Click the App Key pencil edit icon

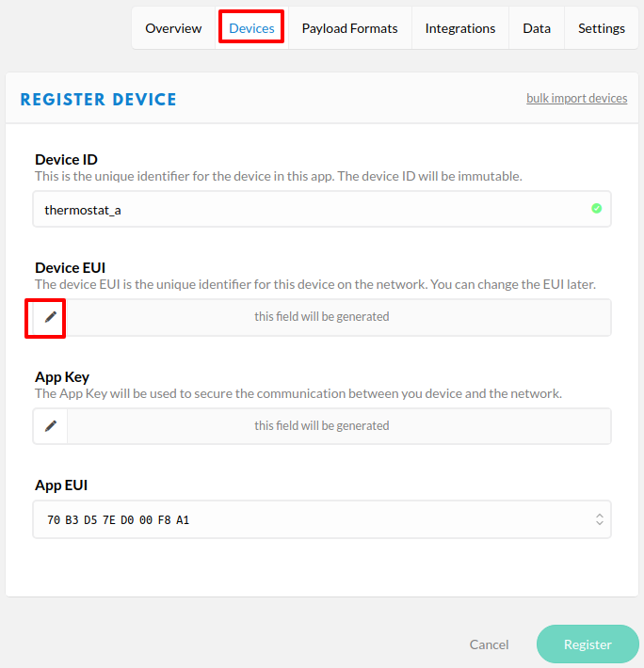[x=51, y=426]
